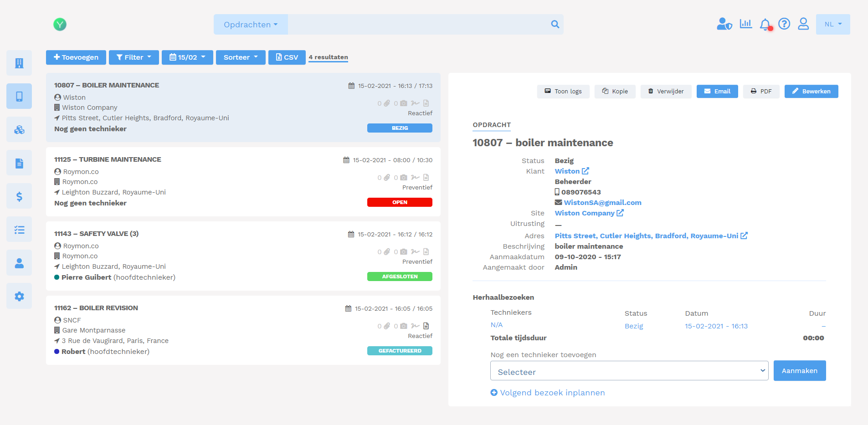Open the notifications bell
The image size is (868, 425).
[x=765, y=24]
